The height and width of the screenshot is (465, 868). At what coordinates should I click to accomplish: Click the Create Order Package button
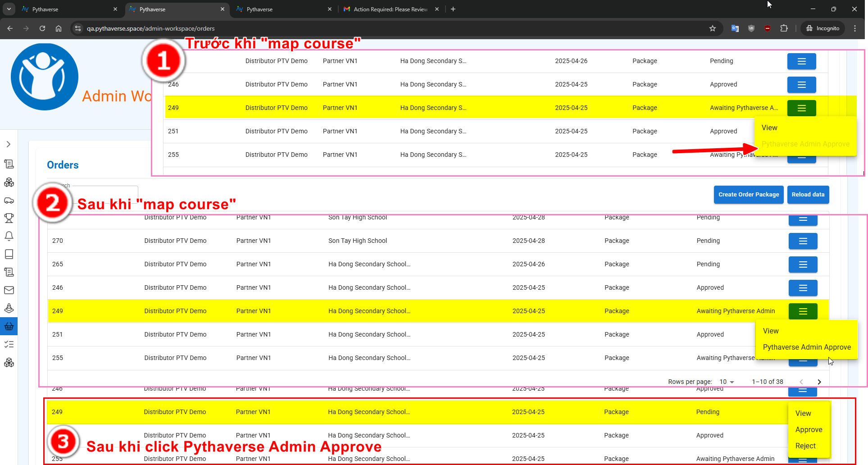pyautogui.click(x=749, y=195)
